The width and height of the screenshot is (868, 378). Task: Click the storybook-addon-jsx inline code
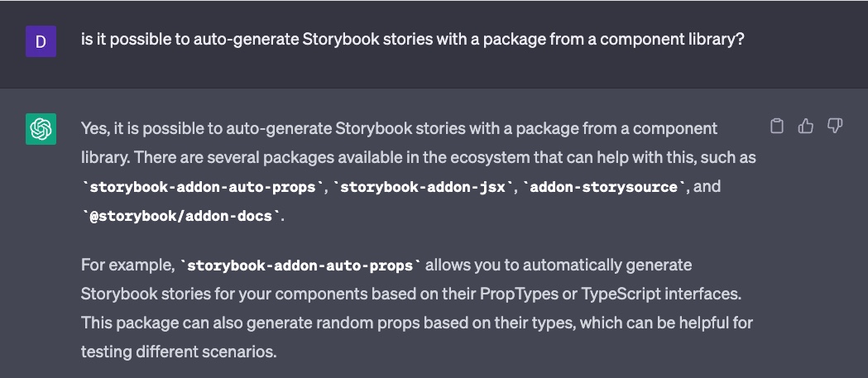(423, 188)
